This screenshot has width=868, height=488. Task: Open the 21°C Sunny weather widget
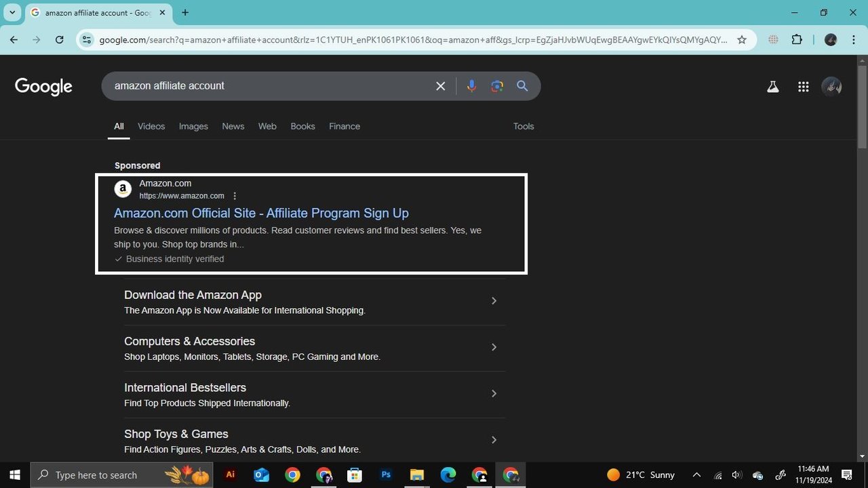[x=641, y=474]
